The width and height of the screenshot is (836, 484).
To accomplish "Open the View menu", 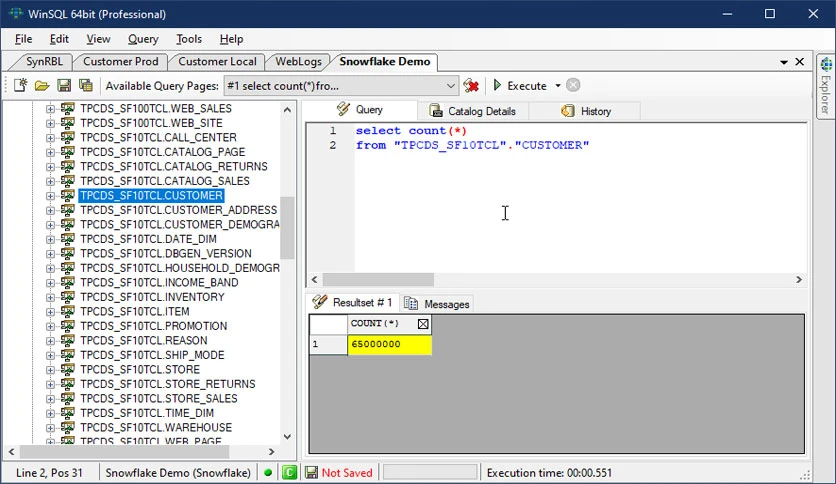I will (x=98, y=39).
